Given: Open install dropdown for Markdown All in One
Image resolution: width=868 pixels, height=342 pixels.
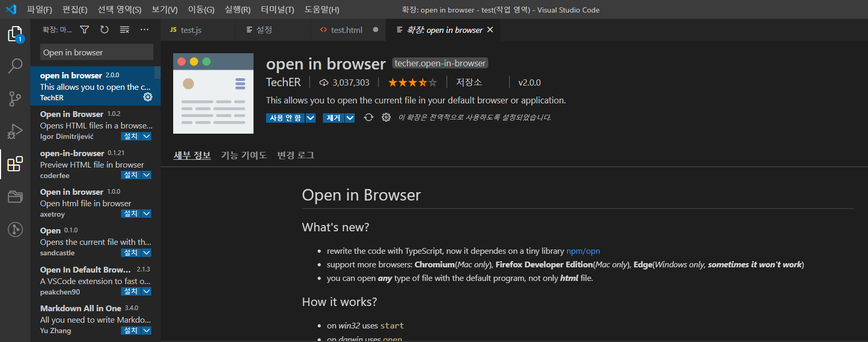Looking at the screenshot, I should (147, 331).
